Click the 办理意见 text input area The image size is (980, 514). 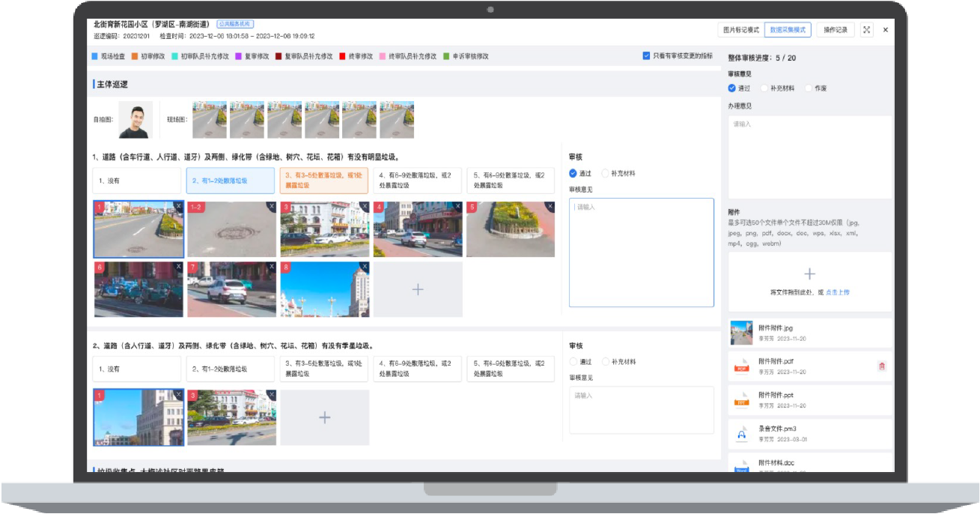(809, 157)
